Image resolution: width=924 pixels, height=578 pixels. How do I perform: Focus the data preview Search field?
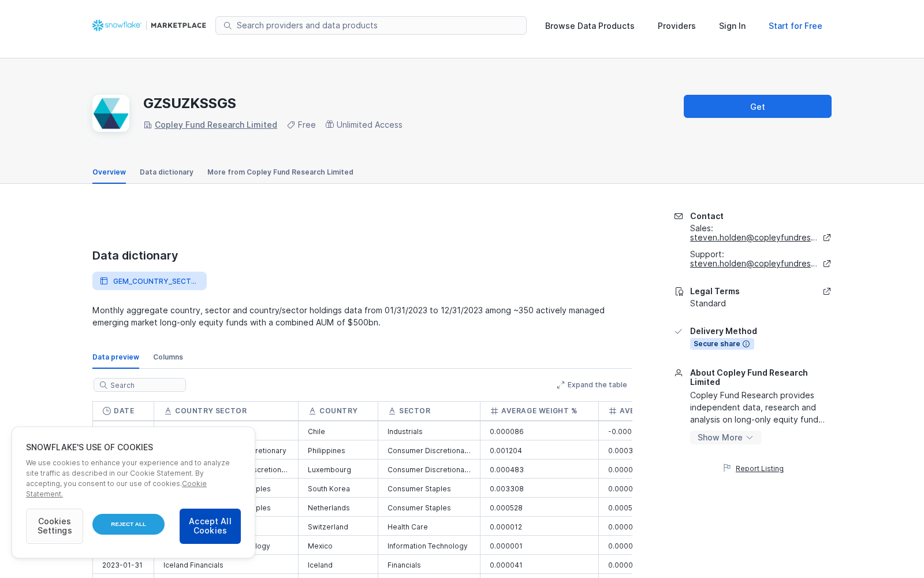pos(140,385)
